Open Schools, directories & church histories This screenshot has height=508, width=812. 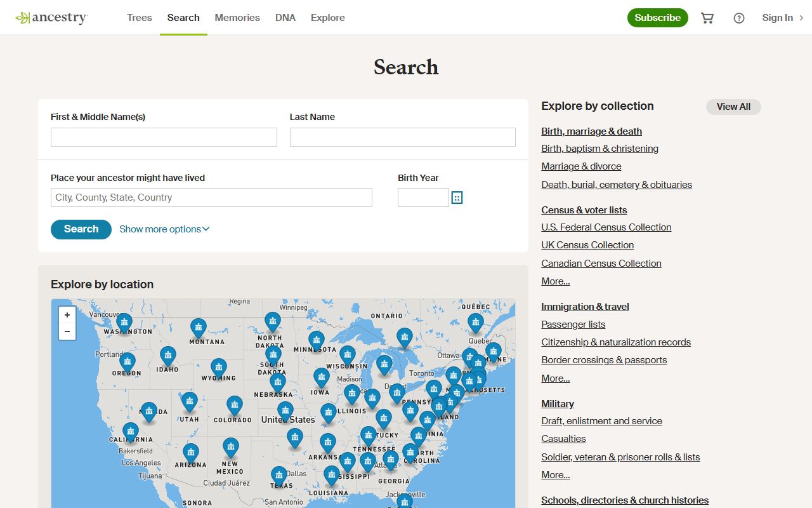coord(624,500)
